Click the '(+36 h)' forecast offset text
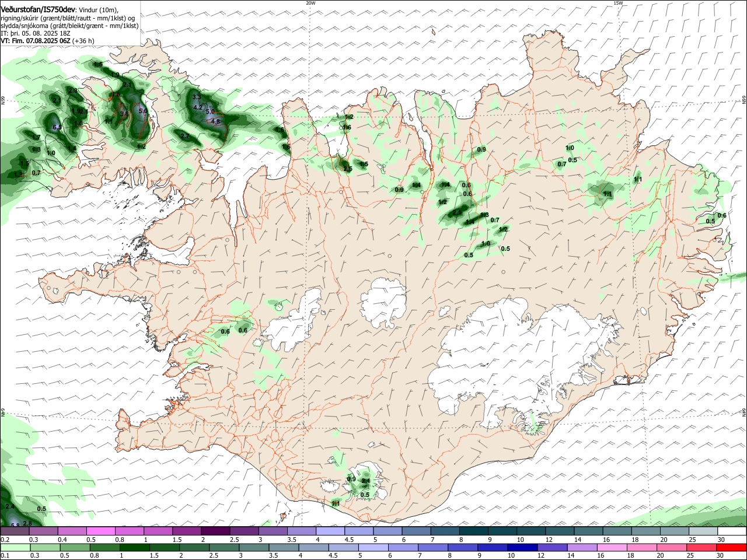Viewport: 747px width, 560px height. click(x=83, y=41)
